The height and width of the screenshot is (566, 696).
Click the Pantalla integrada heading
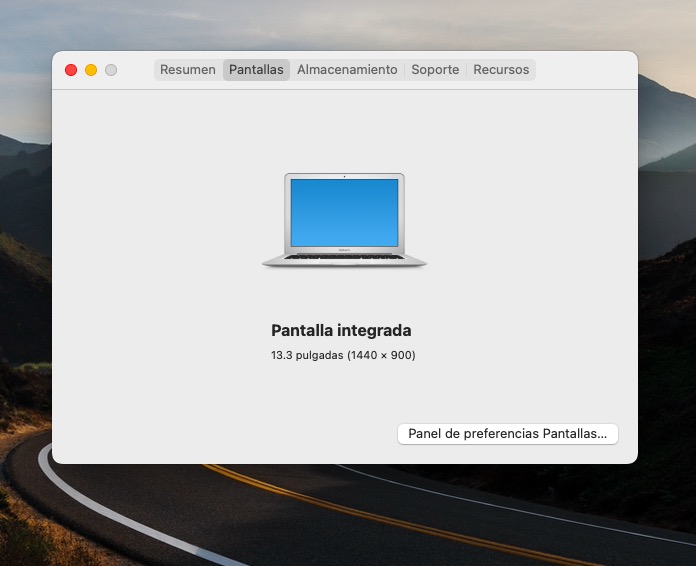pos(341,331)
